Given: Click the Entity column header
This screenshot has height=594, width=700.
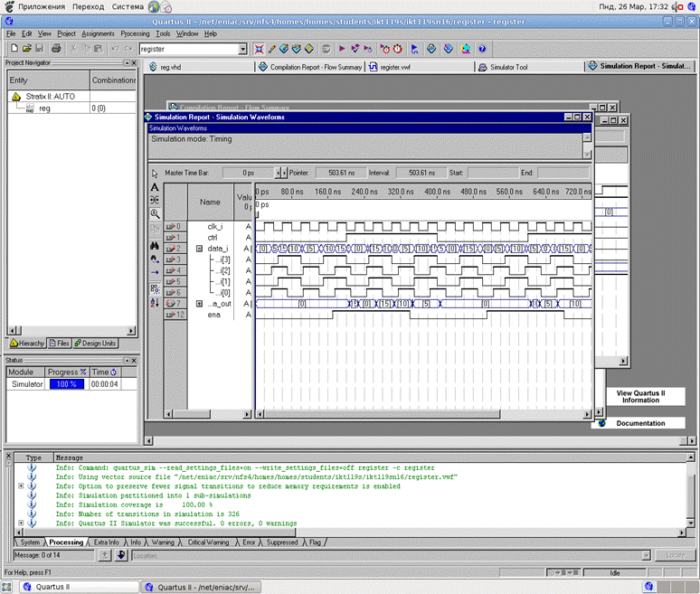Looking at the screenshot, I should coord(48,80).
